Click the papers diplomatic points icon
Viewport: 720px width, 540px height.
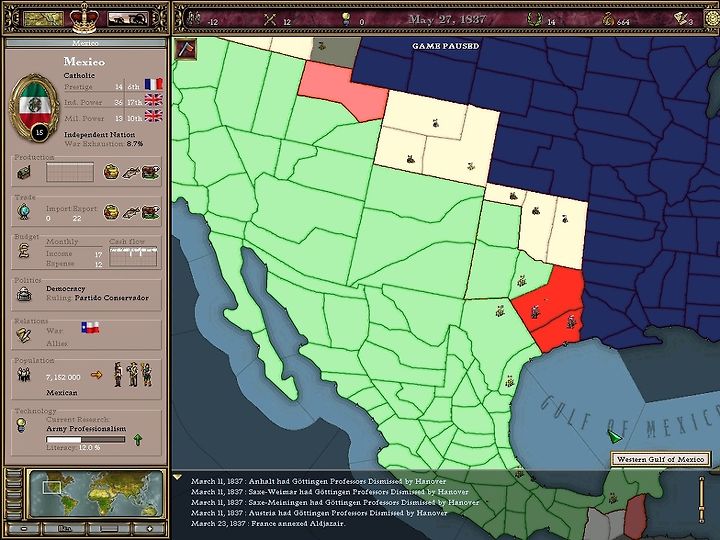click(x=681, y=18)
